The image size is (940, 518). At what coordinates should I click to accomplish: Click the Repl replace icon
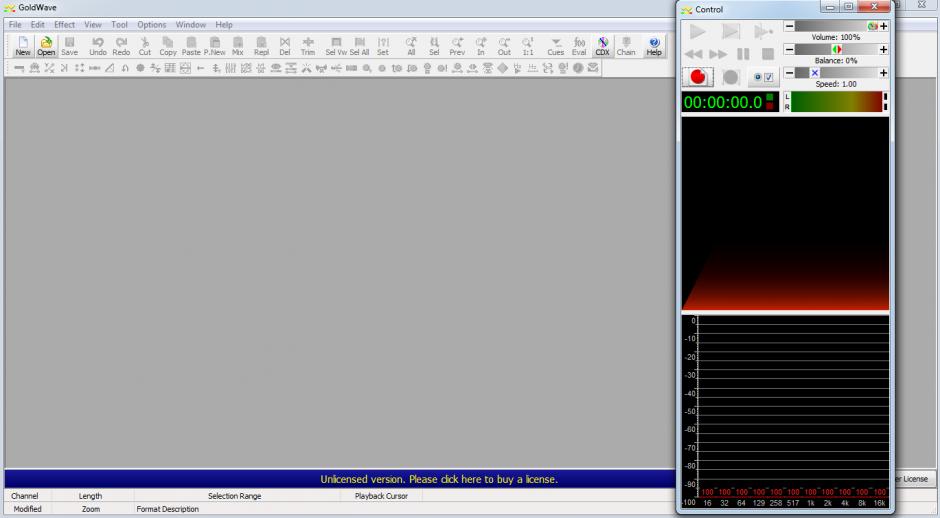(x=261, y=46)
